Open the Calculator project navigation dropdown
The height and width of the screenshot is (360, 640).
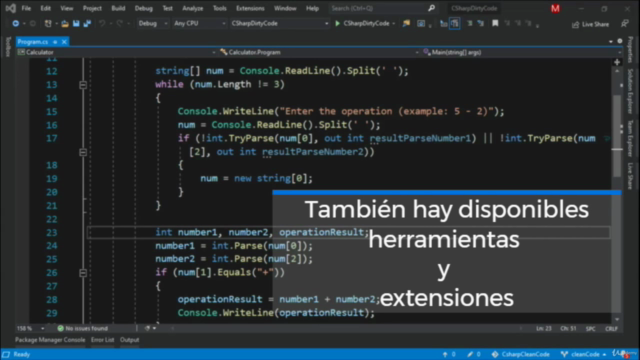(x=117, y=52)
